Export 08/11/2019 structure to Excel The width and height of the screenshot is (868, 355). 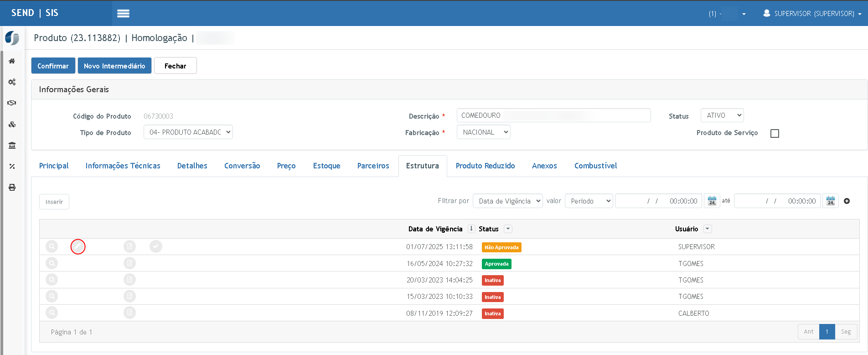point(130,313)
